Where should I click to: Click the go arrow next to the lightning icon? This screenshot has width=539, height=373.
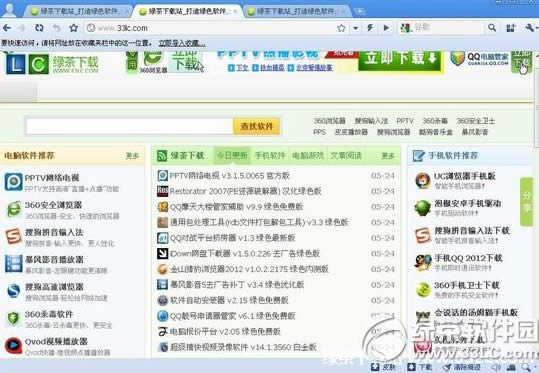[x=386, y=28]
